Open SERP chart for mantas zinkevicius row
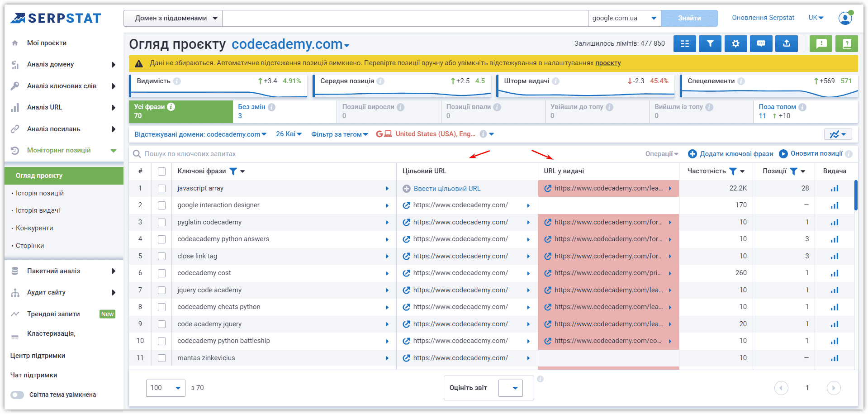This screenshot has width=868, height=414. click(835, 358)
